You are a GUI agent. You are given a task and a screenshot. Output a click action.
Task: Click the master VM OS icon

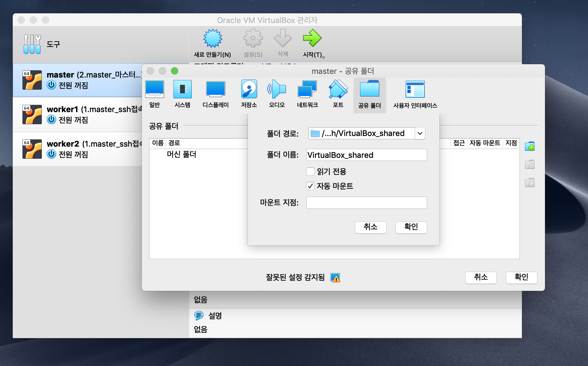pos(32,80)
